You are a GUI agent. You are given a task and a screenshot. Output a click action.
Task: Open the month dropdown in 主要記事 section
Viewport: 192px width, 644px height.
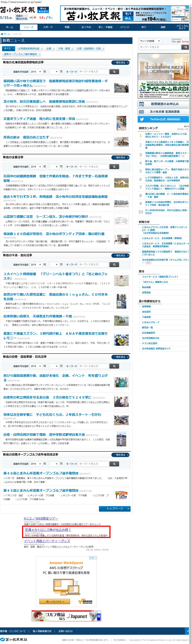pyautogui.click(x=54, y=167)
